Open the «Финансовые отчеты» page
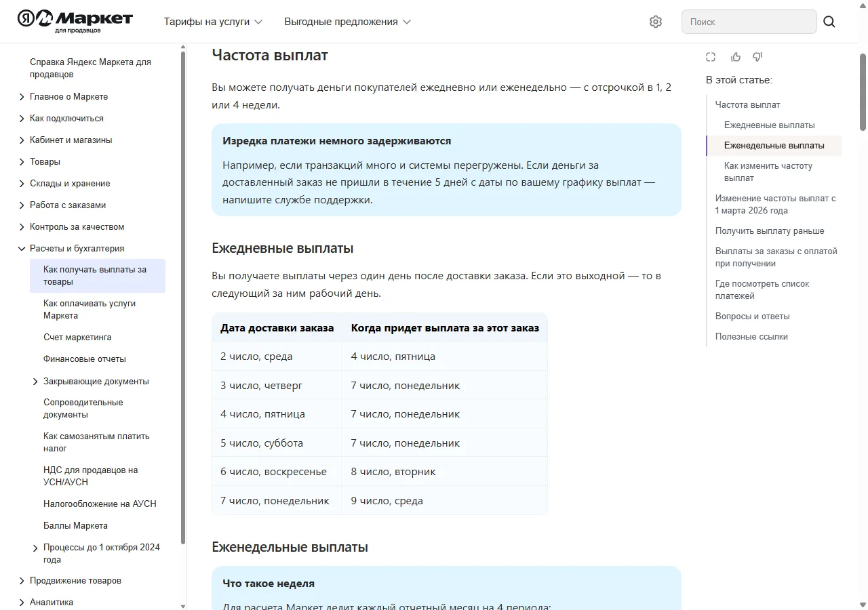 click(85, 359)
